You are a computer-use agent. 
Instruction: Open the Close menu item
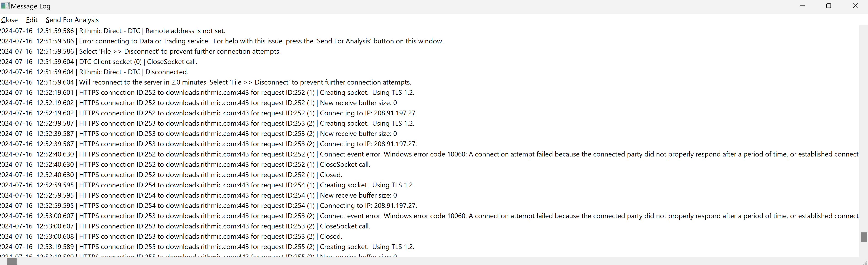9,20
